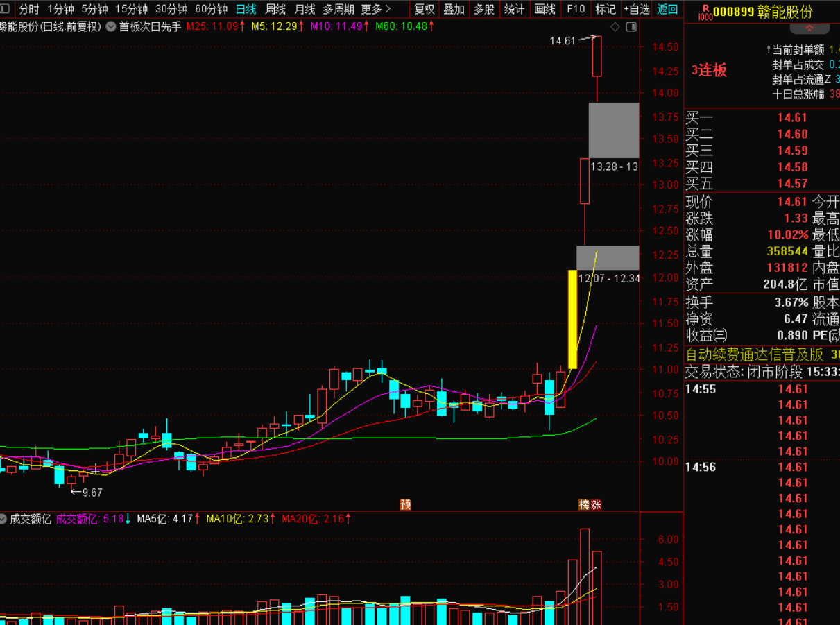Image resolution: width=840 pixels, height=625 pixels.
Task: Click the +自选 add to watchlist button
Action: (x=636, y=9)
